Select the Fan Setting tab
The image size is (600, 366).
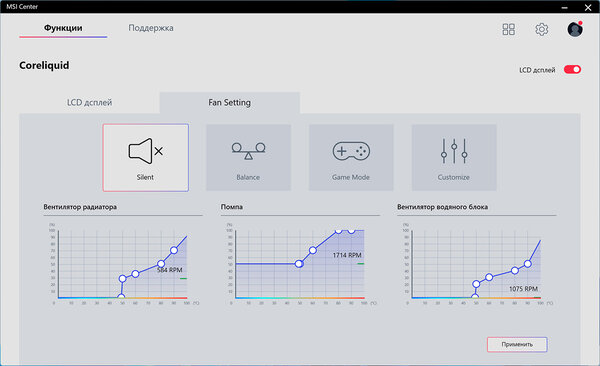tap(230, 103)
